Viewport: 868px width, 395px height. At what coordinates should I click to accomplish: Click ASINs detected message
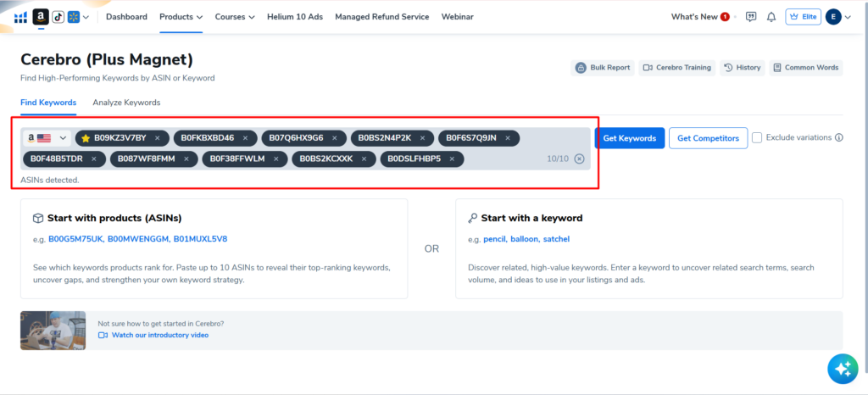(50, 180)
